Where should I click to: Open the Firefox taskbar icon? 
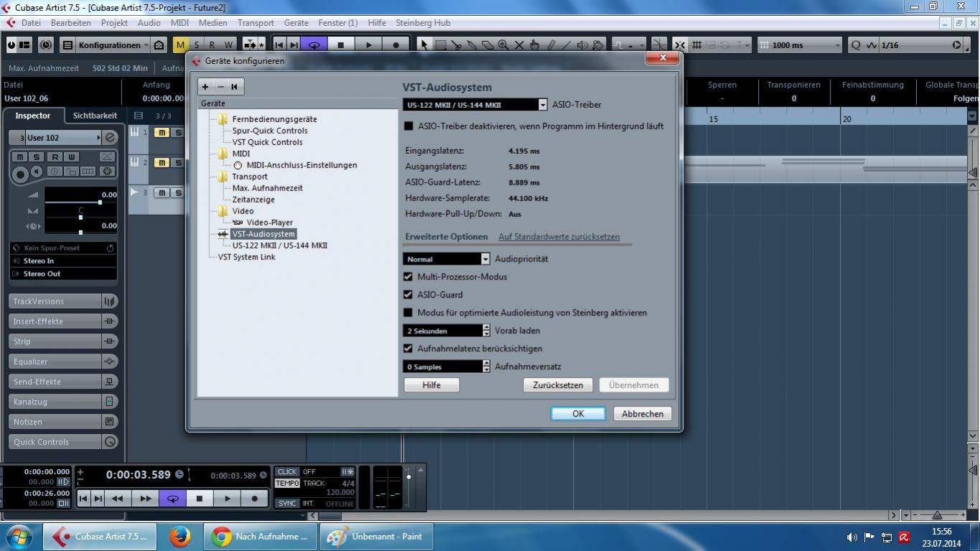(x=179, y=537)
